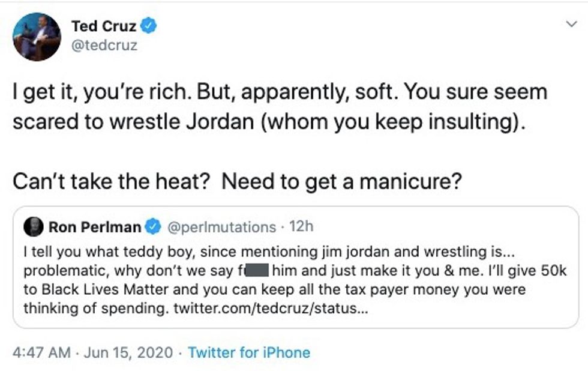Click the 12h timestamp on quoted tweet

301,227
